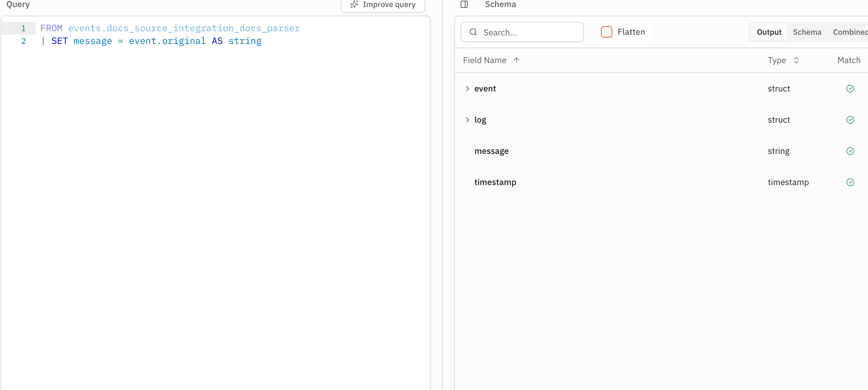
Task: Click the string type of message row
Action: point(778,151)
